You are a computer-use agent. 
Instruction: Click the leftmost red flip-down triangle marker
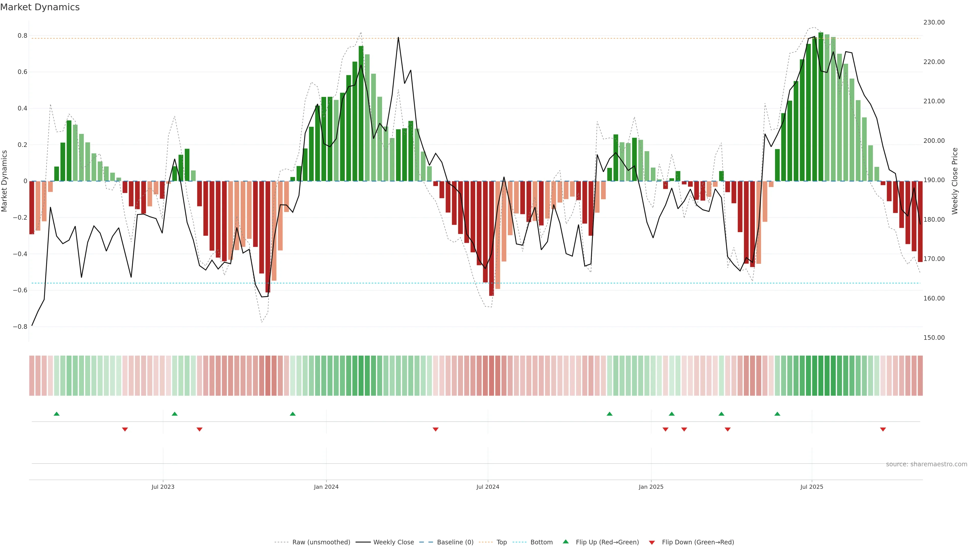(x=125, y=429)
